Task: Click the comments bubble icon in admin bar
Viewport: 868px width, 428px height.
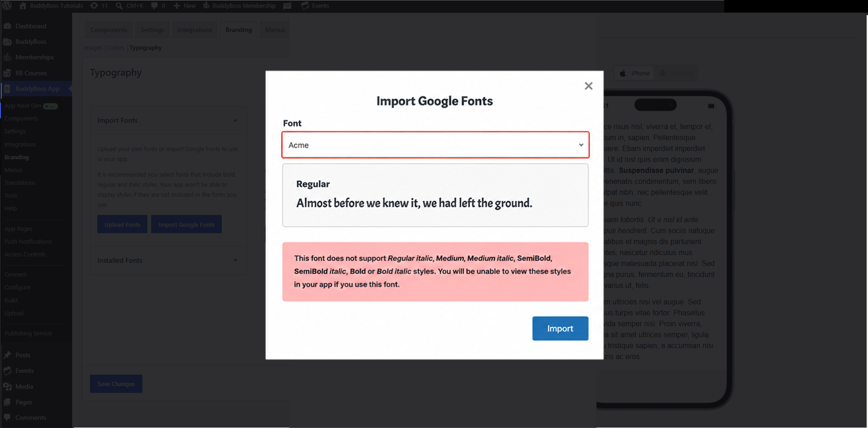Action: [x=155, y=5]
